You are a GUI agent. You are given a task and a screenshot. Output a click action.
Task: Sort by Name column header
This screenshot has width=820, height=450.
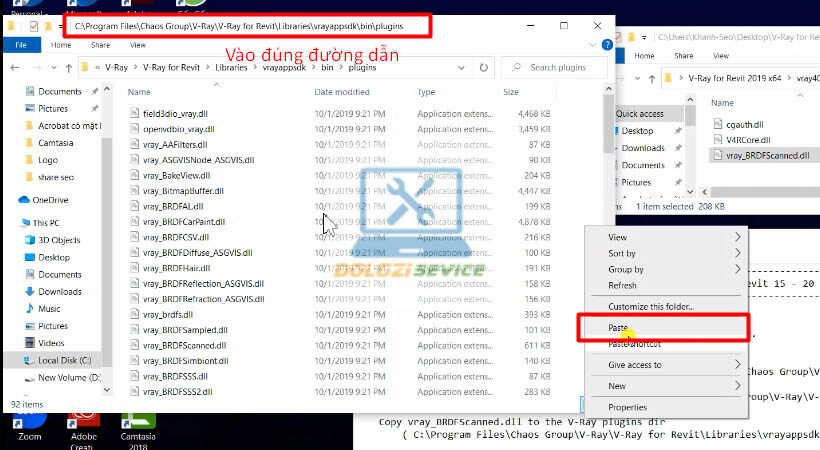point(139,92)
